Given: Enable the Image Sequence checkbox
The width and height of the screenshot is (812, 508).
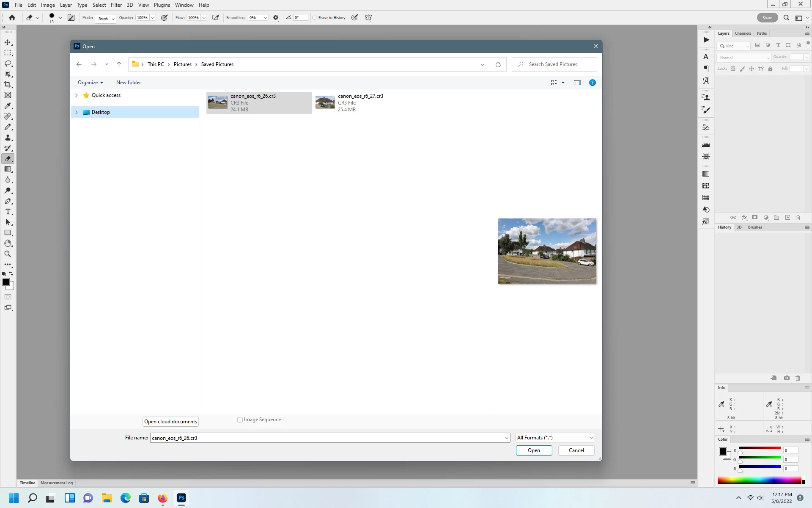Looking at the screenshot, I should click(240, 420).
